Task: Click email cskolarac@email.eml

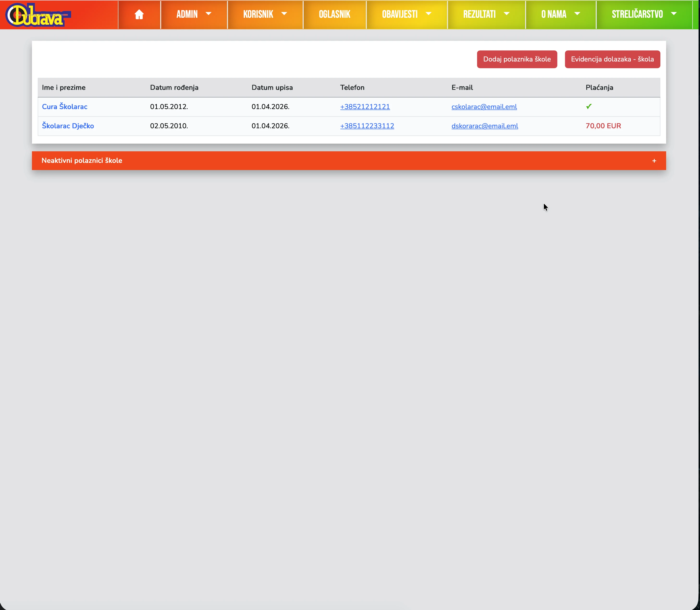Action: pyautogui.click(x=484, y=107)
